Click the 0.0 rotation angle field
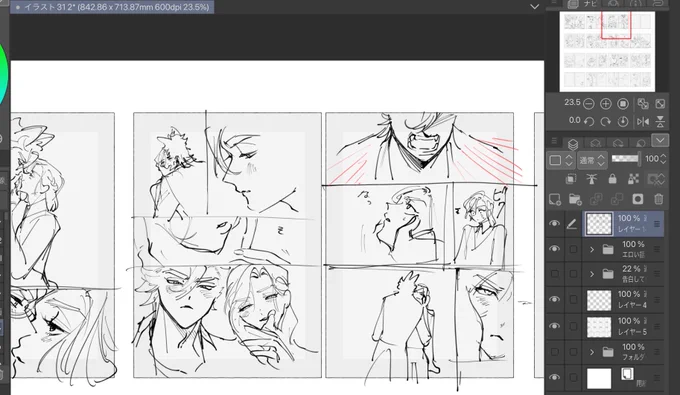This screenshot has width=680, height=395. (x=574, y=121)
